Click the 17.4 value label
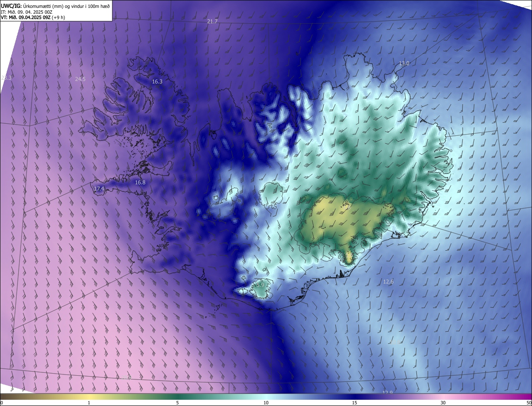The height and width of the screenshot is (406, 532). (99, 189)
